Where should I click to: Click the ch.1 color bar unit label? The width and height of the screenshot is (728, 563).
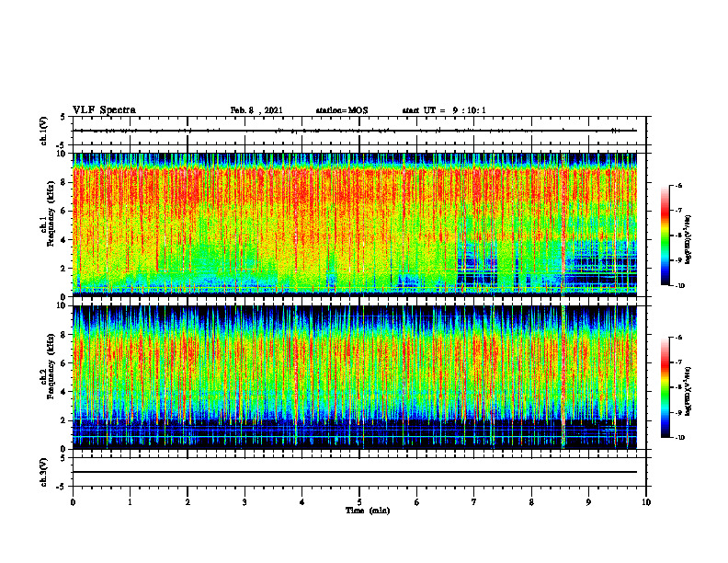pos(688,240)
